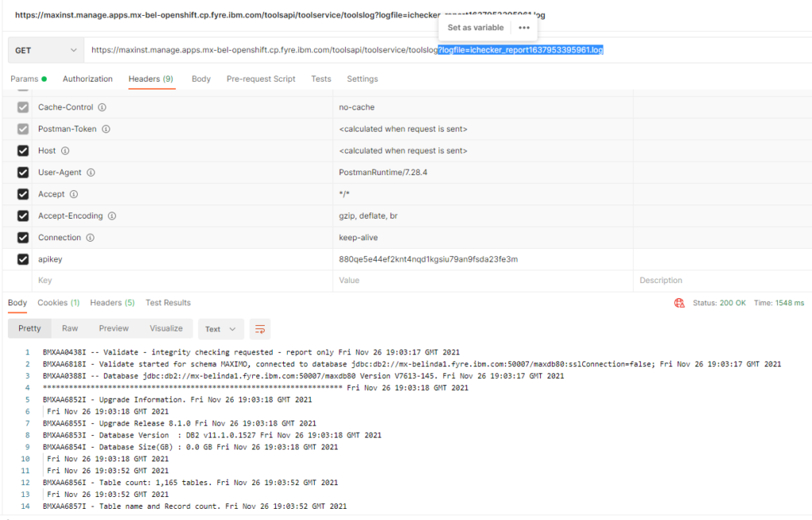812x520 pixels.
Task: Toggle the Cache-Control header checkbox
Action: click(23, 107)
